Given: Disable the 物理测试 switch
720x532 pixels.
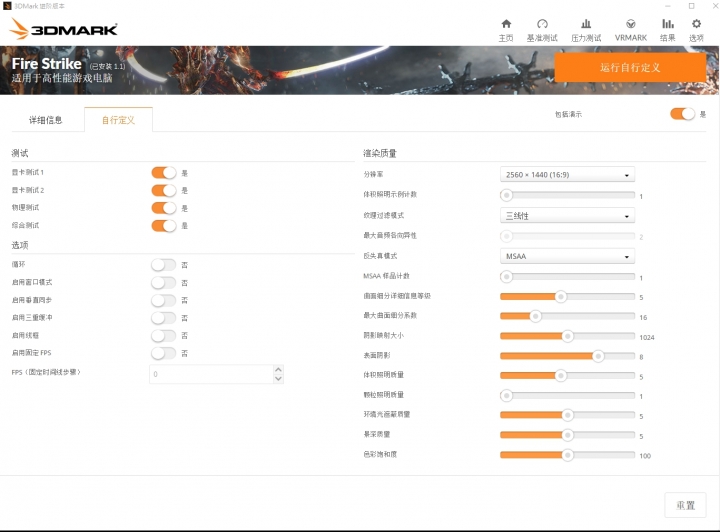Looking at the screenshot, I should point(163,208).
